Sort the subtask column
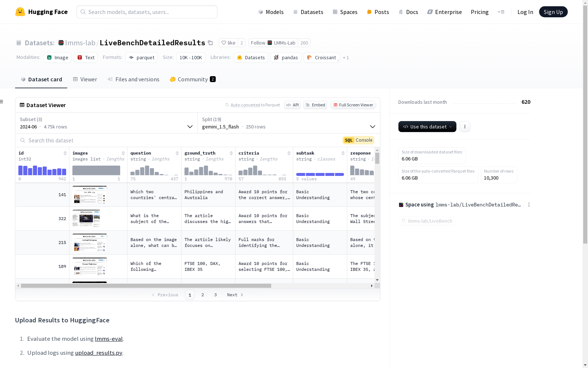The image size is (588, 368). click(x=343, y=153)
